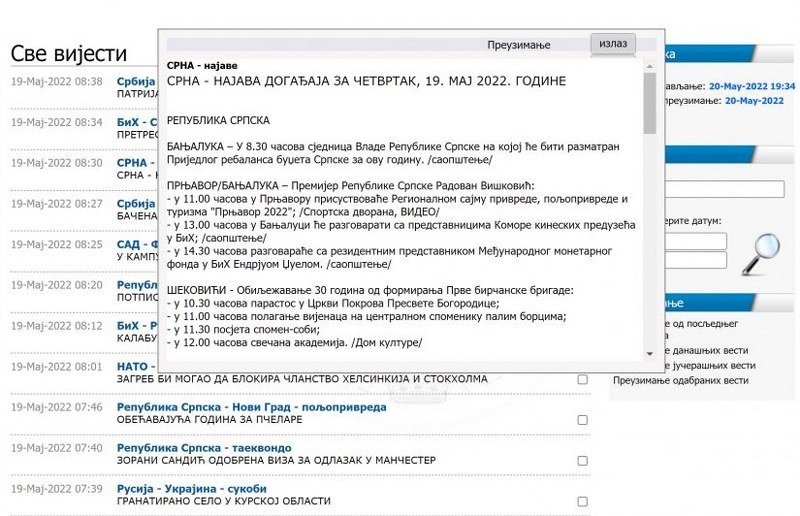Open Република Српска - таеквондо news link
This screenshot has height=516, width=800.
191,448
